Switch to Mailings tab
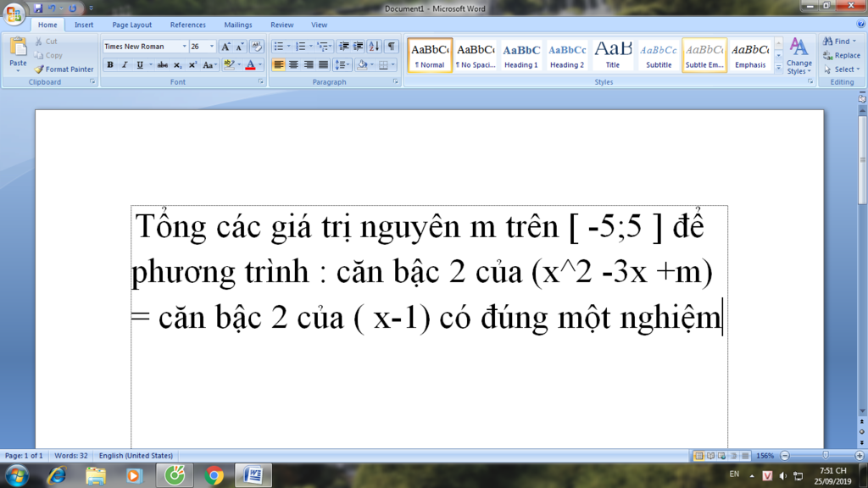This screenshot has height=488, width=868. click(x=238, y=25)
